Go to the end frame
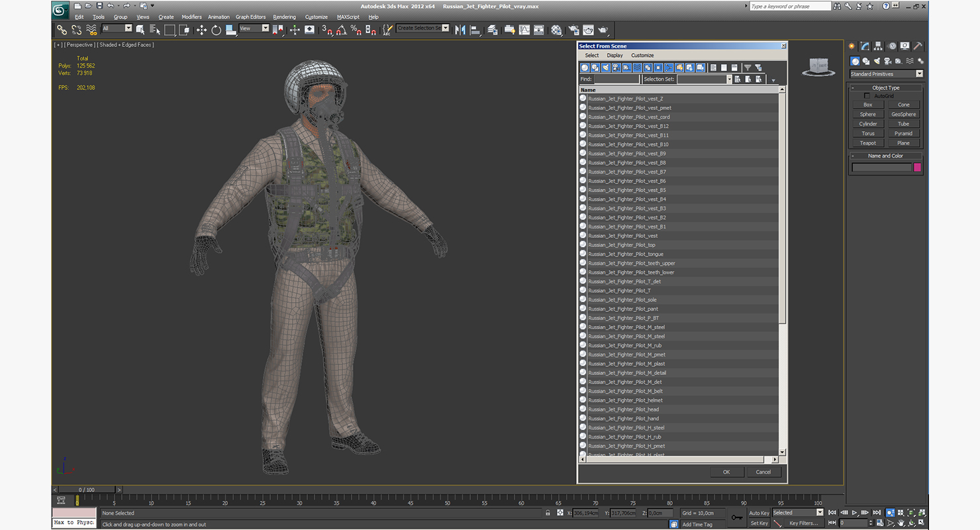This screenshot has height=530, width=980. click(877, 513)
